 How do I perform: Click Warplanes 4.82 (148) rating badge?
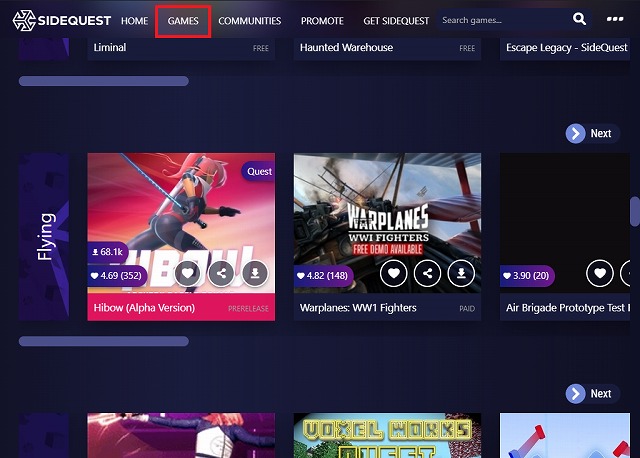[323, 276]
